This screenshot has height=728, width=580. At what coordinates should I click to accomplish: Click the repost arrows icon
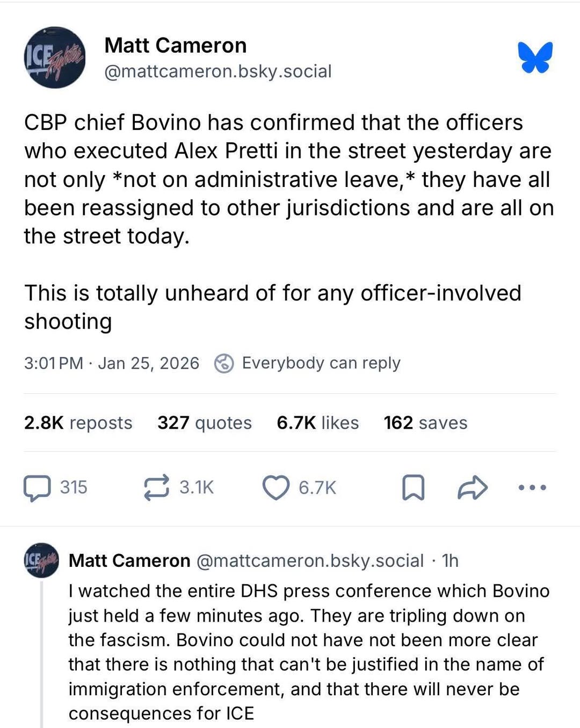click(156, 488)
